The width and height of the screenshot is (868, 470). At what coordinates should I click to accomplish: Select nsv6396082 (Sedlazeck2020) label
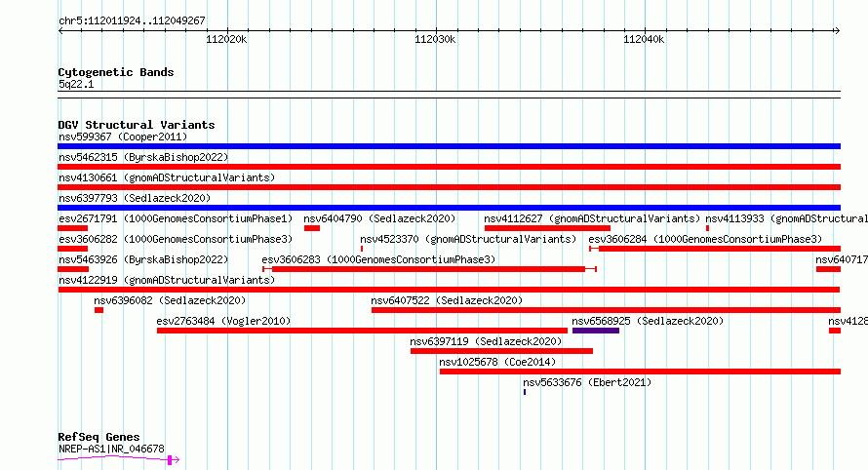tap(170, 300)
